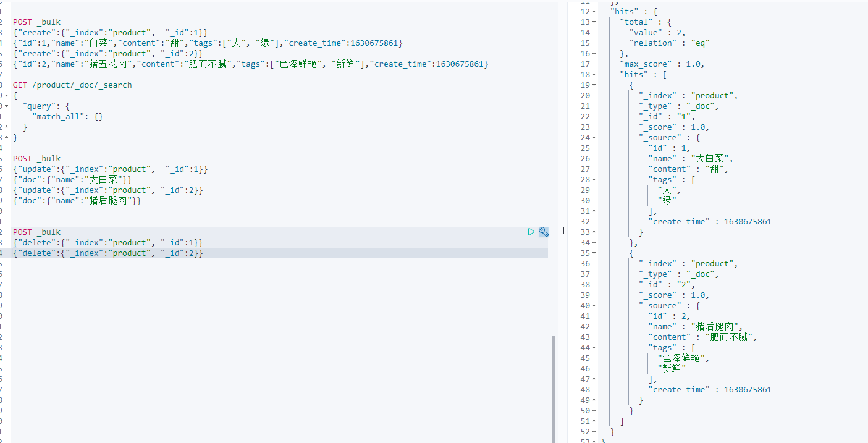Screen dimensions: 868x443
Task: Click the fold end marker on line 16
Action: (x=594, y=53)
